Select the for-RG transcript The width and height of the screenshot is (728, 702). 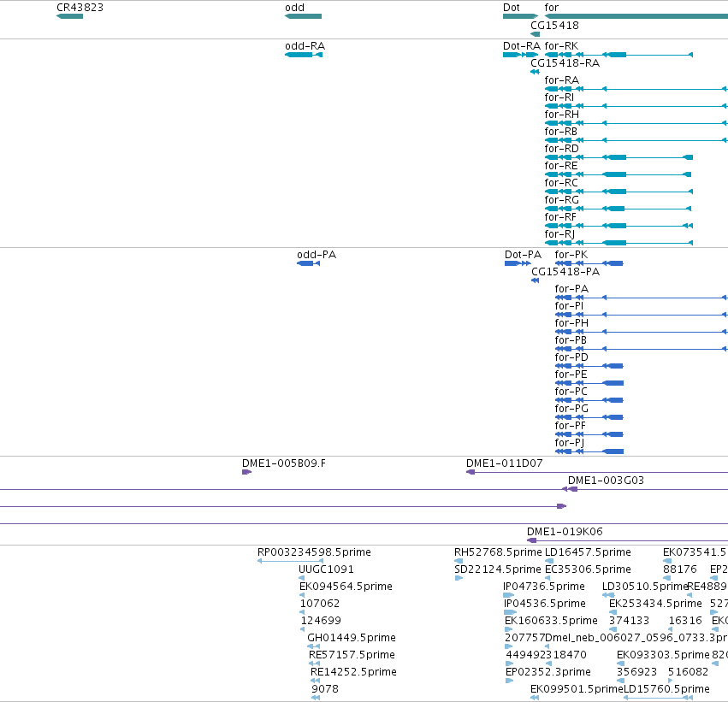point(618,209)
